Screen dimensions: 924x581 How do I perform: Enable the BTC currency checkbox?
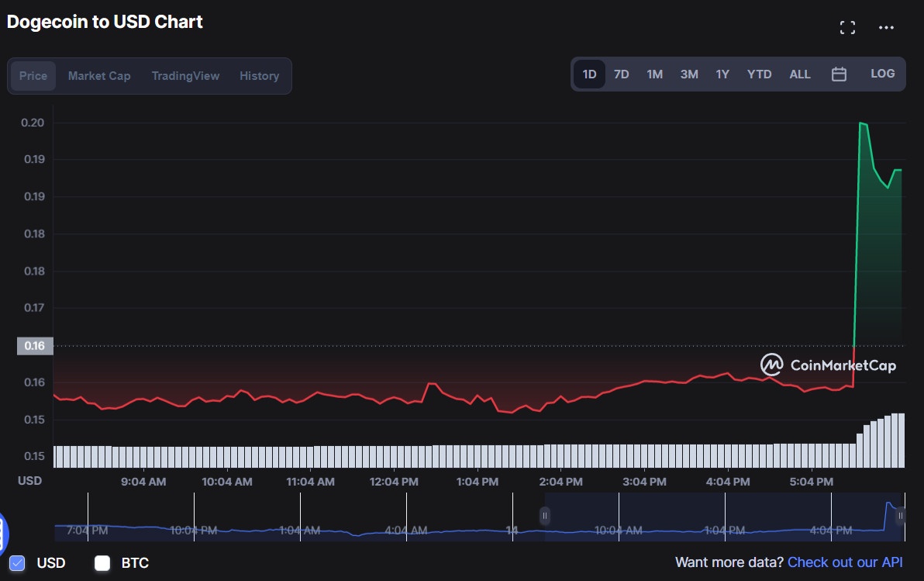[102, 563]
